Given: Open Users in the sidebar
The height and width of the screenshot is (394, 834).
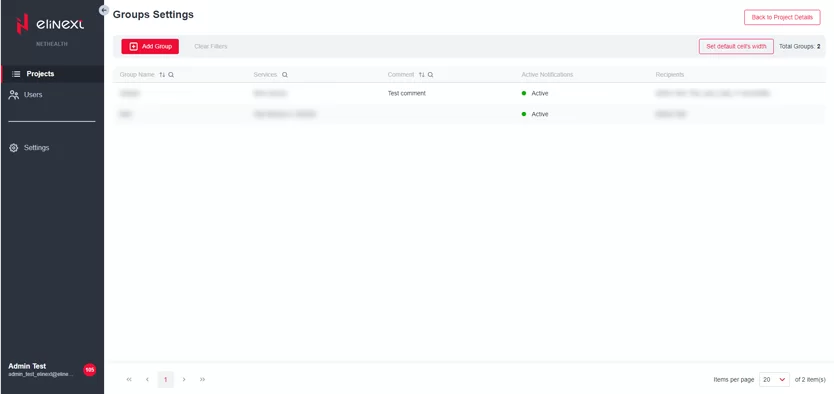Looking at the screenshot, I should (52, 95).
